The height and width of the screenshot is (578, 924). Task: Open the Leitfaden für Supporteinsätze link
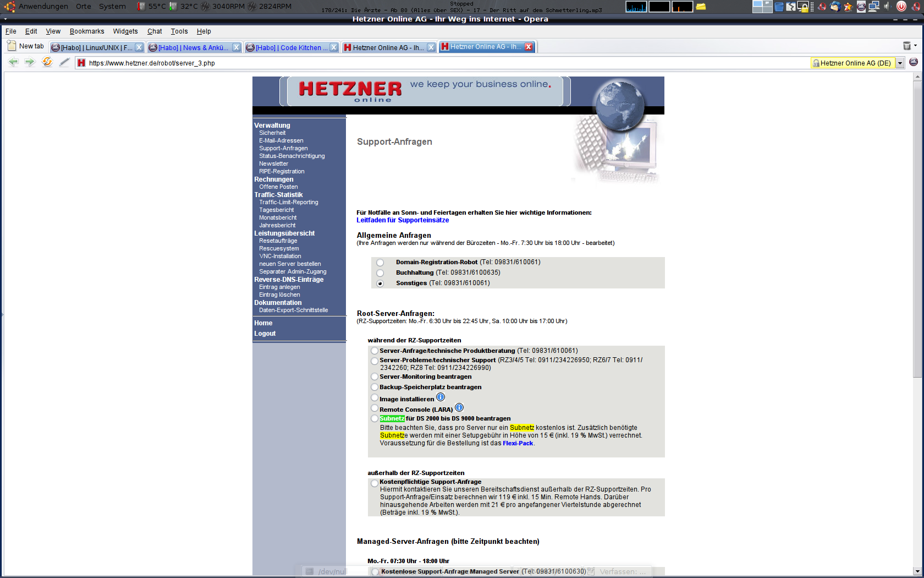(x=403, y=220)
